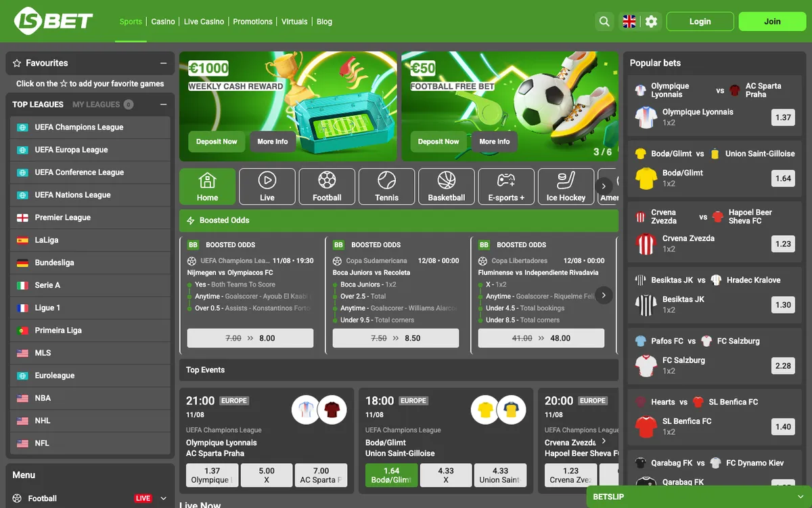Open LaLiga in top leagues
The width and height of the screenshot is (812, 508).
tap(90, 240)
